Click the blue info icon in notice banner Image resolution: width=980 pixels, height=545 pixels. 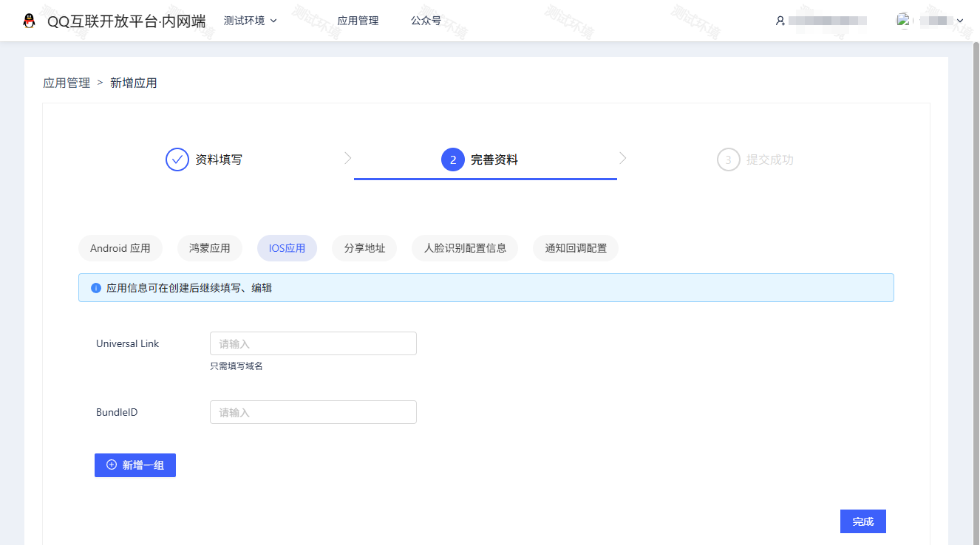pyautogui.click(x=95, y=288)
